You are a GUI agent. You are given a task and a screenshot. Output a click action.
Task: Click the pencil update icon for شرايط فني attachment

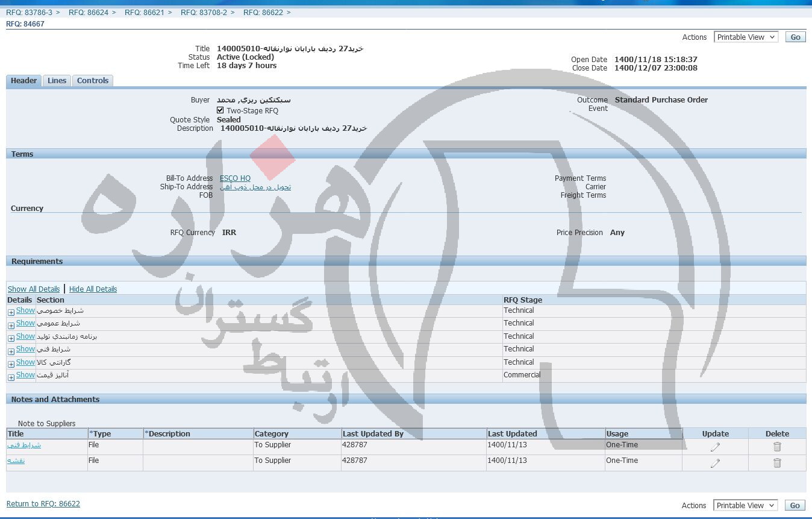715,447
